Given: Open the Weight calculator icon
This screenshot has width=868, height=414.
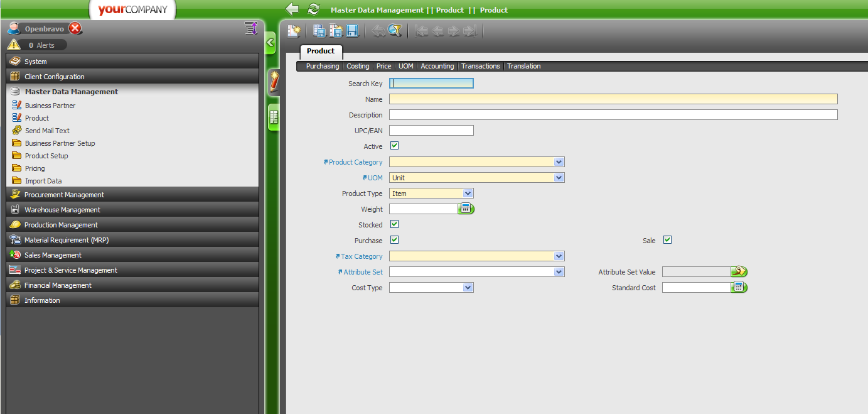Looking at the screenshot, I should pyautogui.click(x=466, y=209).
